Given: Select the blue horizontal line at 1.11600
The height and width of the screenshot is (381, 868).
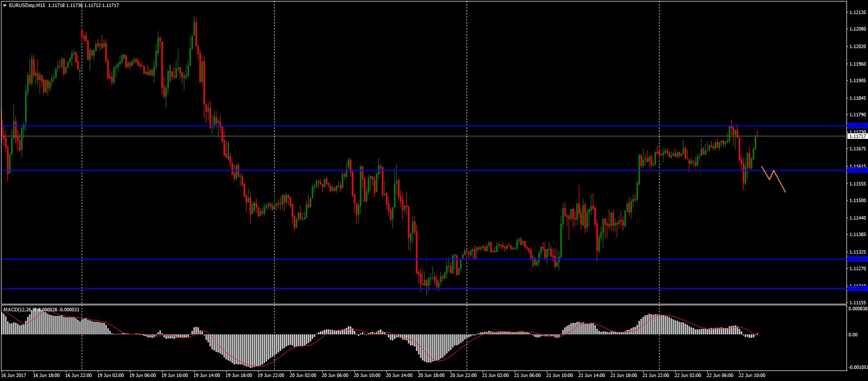Looking at the screenshot, I should click(x=423, y=170).
